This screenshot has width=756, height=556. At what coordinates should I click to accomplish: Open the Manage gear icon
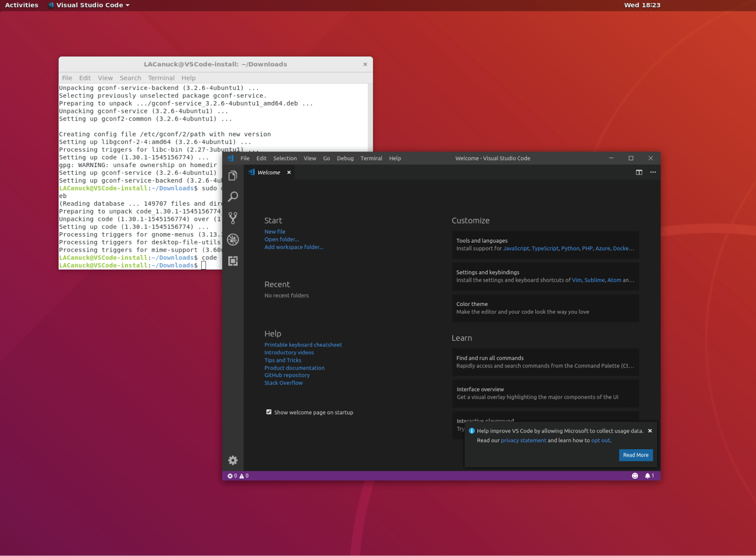tap(233, 460)
